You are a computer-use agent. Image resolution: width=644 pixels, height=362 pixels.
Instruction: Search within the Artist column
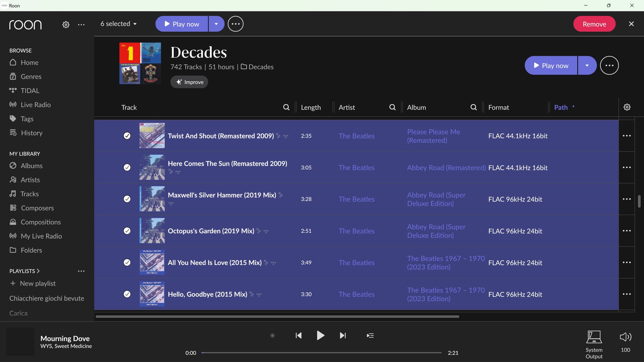coord(392,107)
